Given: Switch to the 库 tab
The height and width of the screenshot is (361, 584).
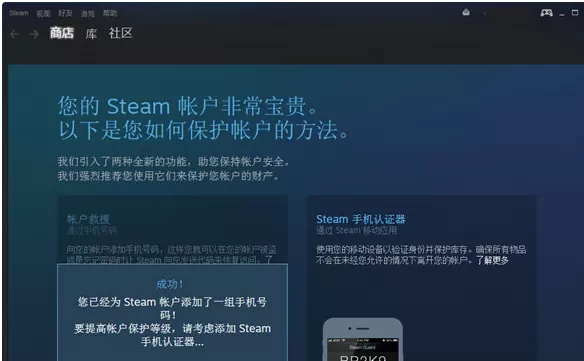Looking at the screenshot, I should tap(91, 34).
